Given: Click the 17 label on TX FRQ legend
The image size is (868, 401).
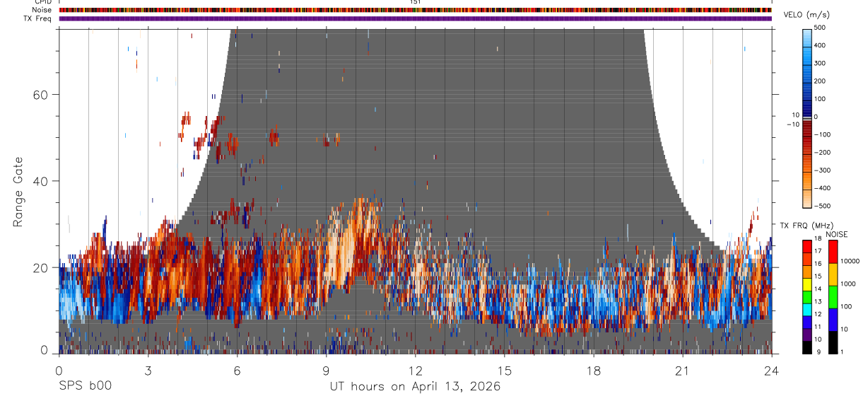Looking at the screenshot, I should tap(819, 251).
